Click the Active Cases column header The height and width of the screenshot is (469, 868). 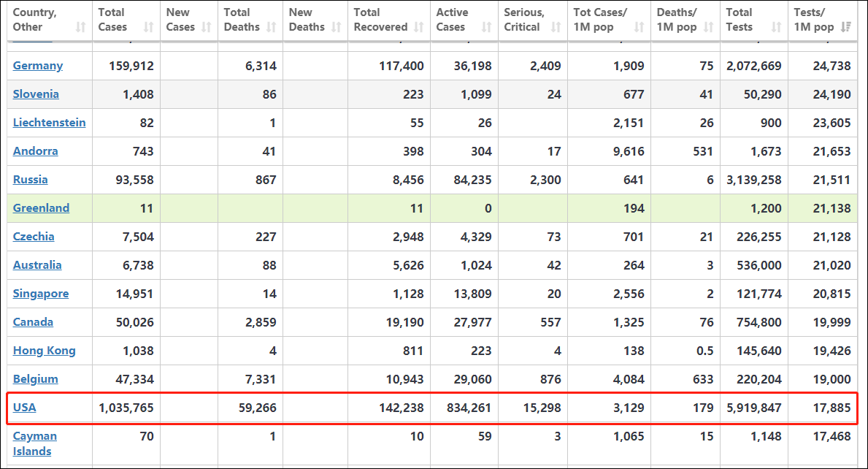[x=451, y=20]
